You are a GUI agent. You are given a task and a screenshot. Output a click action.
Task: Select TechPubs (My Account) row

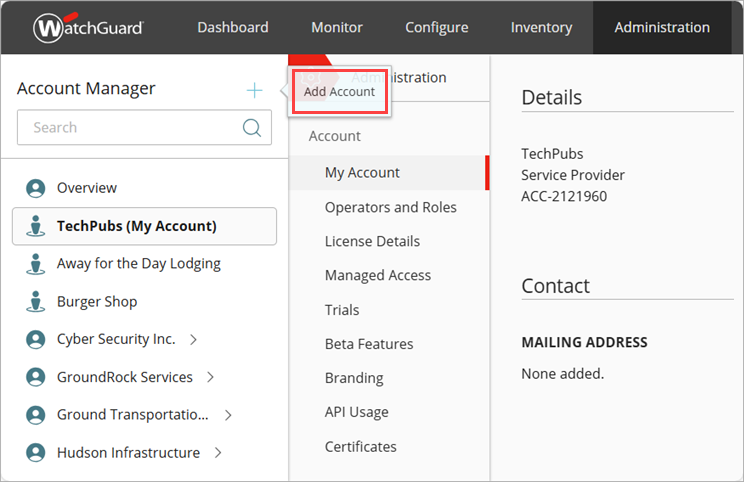coord(144,226)
